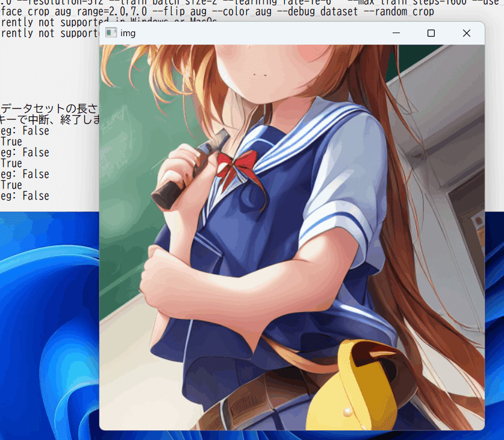Click the 'データセットの長さ' line in the terminal
Screen dimensions: 504x440
[x=49, y=108]
